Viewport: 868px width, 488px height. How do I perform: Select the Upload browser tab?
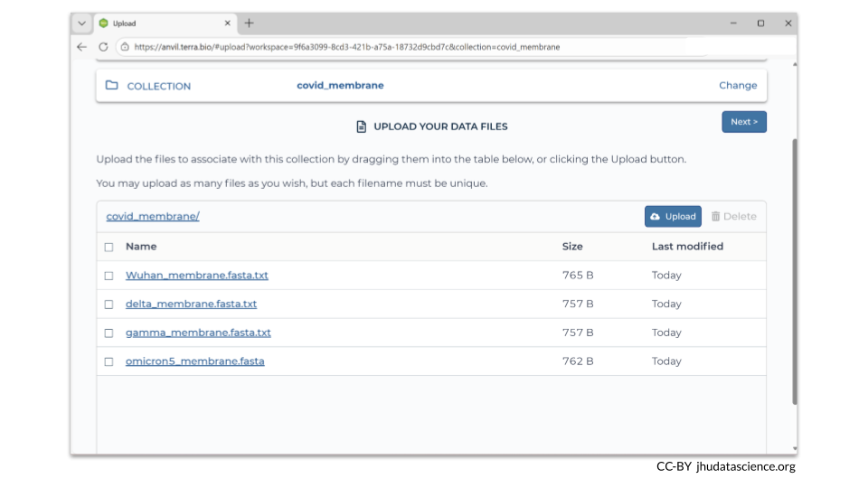tap(165, 23)
